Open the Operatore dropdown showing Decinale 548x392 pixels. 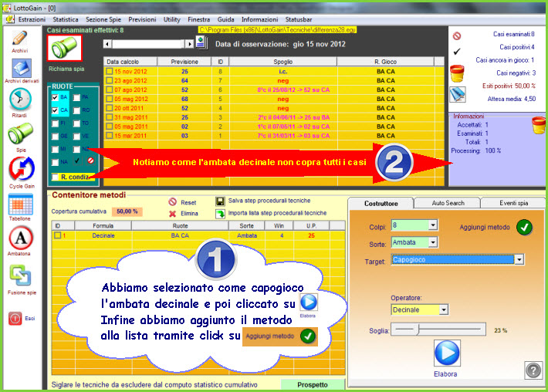pyautogui.click(x=444, y=309)
